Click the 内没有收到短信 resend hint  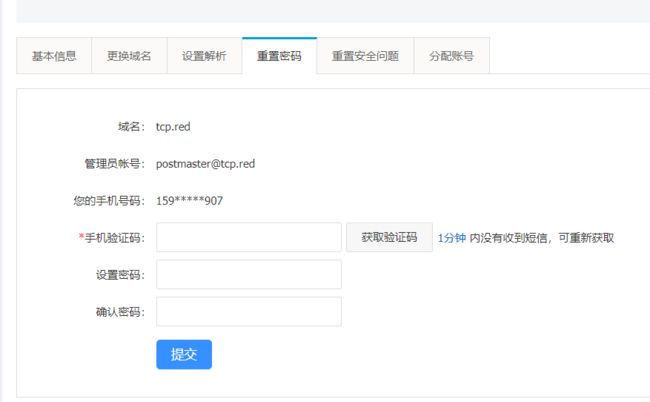point(541,238)
